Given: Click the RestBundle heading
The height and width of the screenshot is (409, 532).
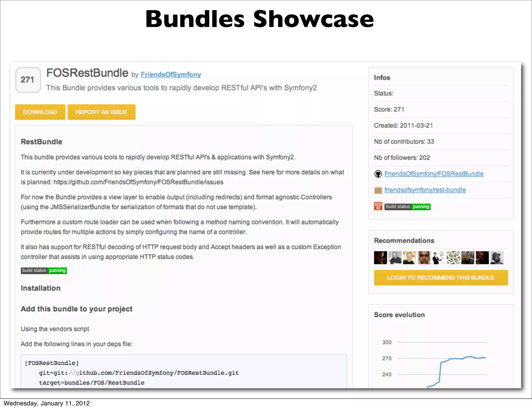Looking at the screenshot, I should [x=42, y=142].
